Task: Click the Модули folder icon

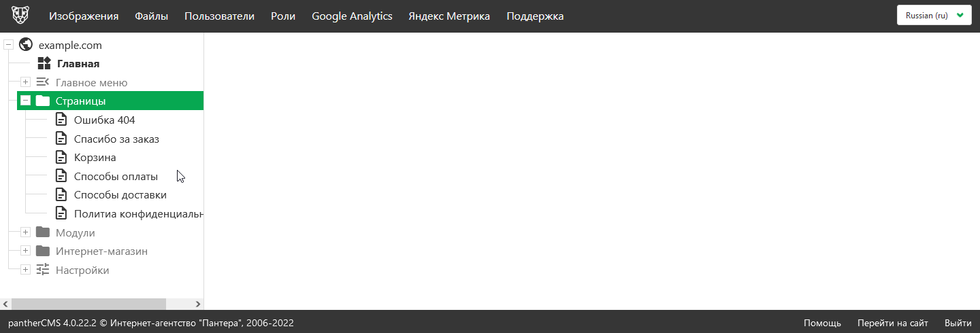Action: 43,232
